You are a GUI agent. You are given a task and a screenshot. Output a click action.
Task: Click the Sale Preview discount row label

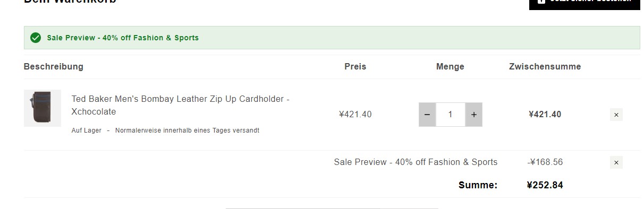pyautogui.click(x=416, y=162)
